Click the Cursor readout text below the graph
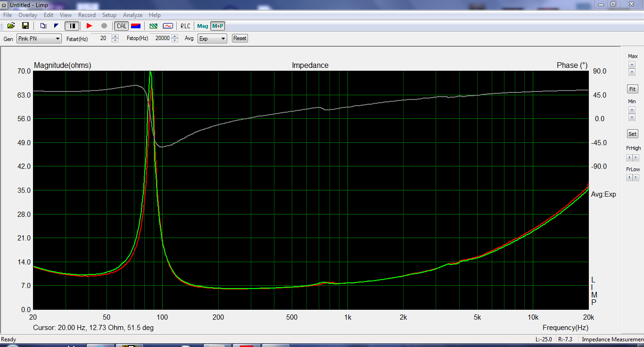The width and height of the screenshot is (644, 347). pyautogui.click(x=93, y=328)
